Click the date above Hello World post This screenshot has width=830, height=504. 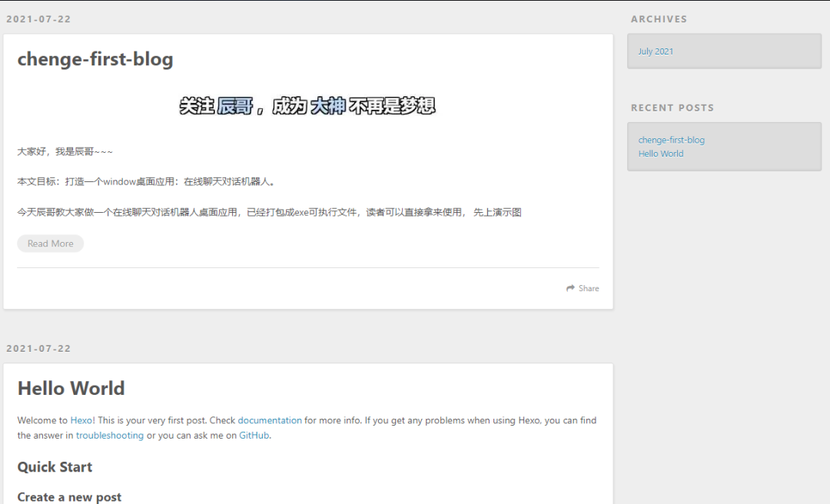coord(38,348)
